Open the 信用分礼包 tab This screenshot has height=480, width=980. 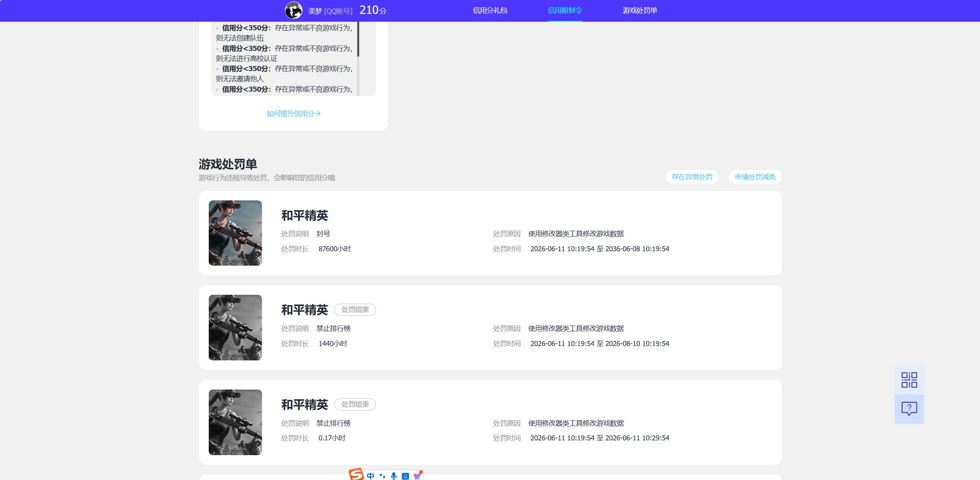(490, 10)
